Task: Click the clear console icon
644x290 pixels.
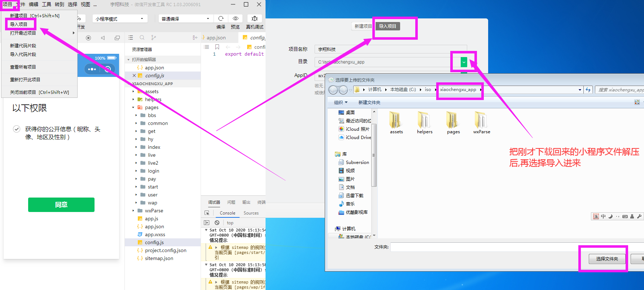Action: (217, 223)
